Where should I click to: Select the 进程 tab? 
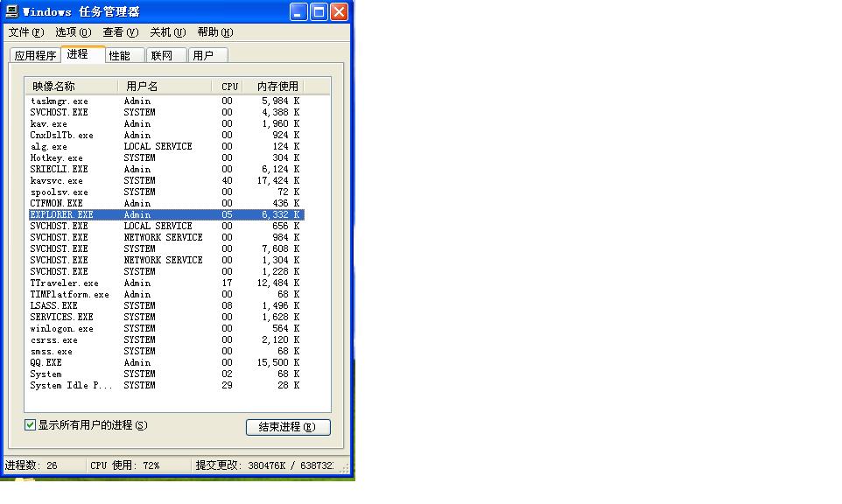[82, 54]
